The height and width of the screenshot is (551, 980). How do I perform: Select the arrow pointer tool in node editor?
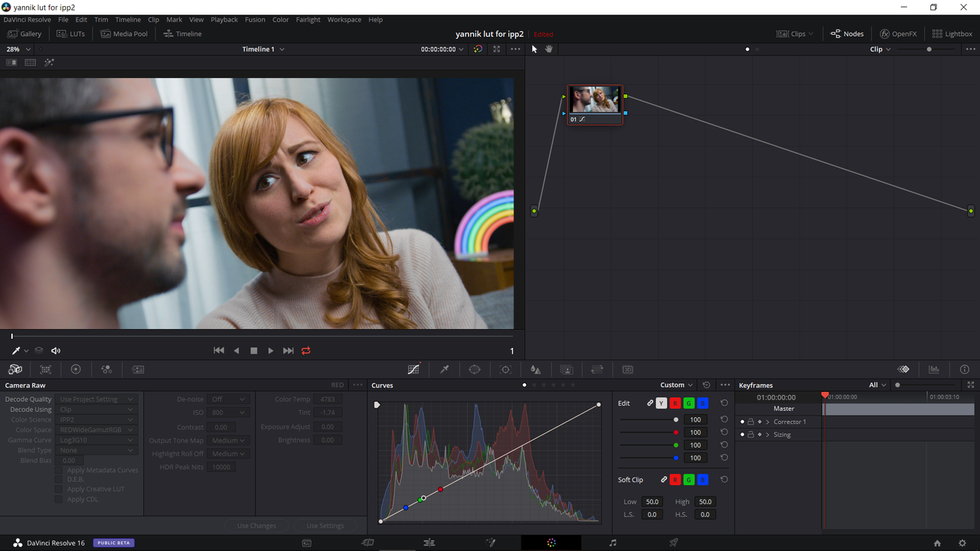534,49
